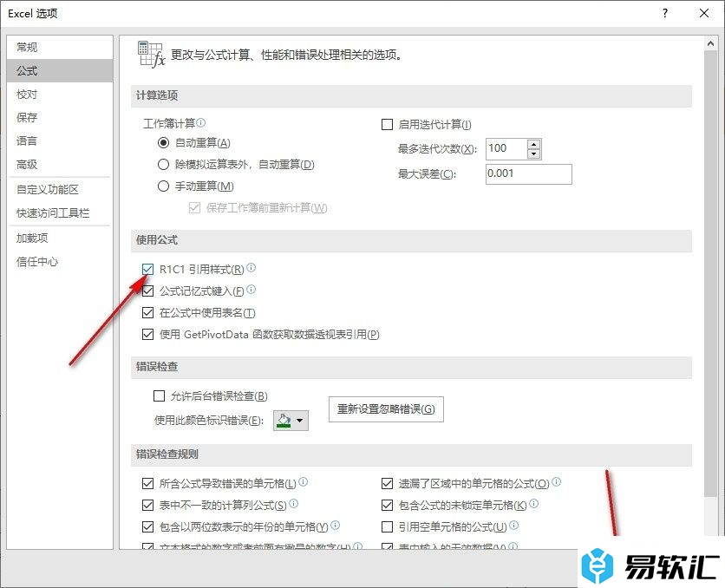Toggle 包含以两位数表示的年份的单元格 rule

(x=147, y=526)
